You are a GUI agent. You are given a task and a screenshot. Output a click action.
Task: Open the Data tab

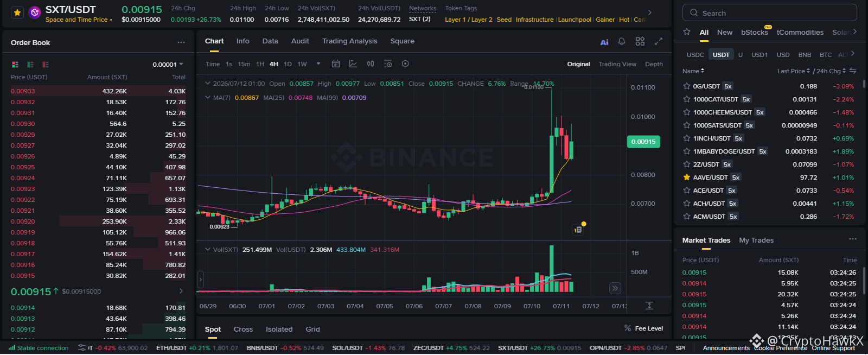tap(270, 41)
